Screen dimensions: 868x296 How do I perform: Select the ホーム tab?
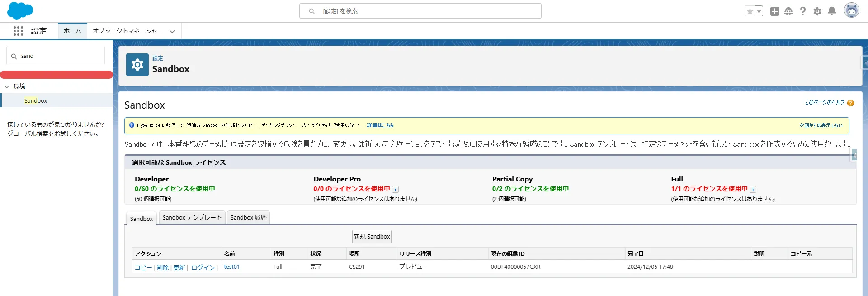(x=72, y=31)
